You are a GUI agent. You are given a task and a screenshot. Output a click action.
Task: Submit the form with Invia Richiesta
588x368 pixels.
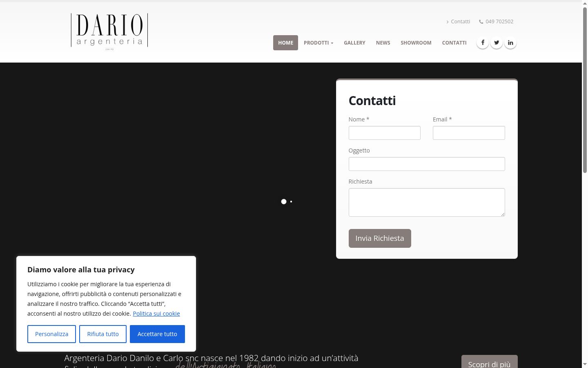[380, 238]
